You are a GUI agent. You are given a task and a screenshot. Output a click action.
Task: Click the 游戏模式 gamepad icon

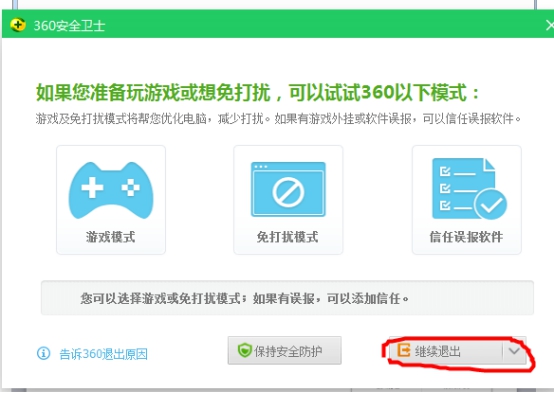[111, 190]
